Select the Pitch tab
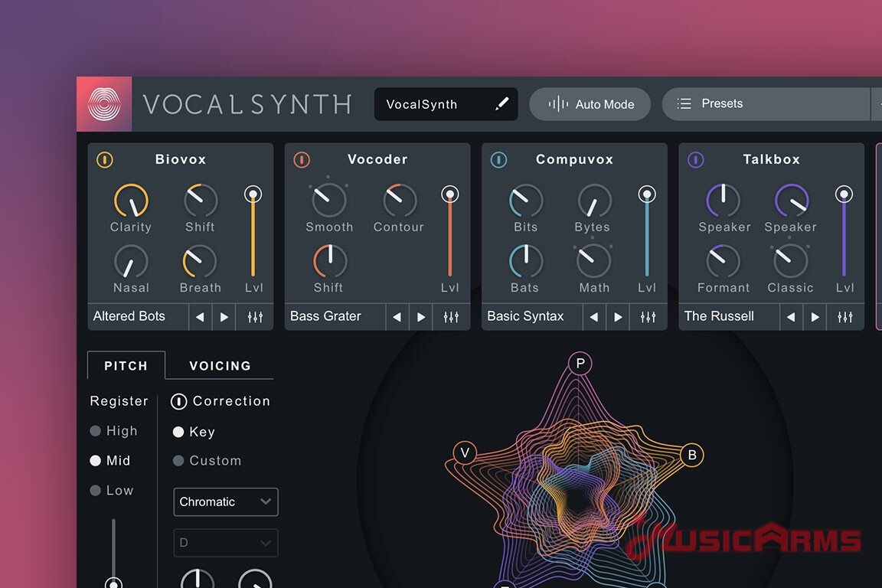Viewport: 882px width, 588px height. (126, 366)
